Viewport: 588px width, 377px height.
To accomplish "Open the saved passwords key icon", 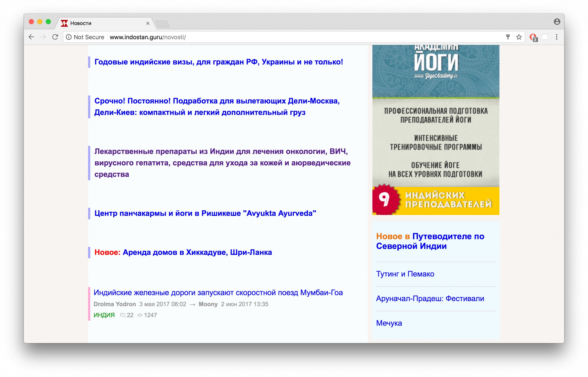I will tap(508, 37).
